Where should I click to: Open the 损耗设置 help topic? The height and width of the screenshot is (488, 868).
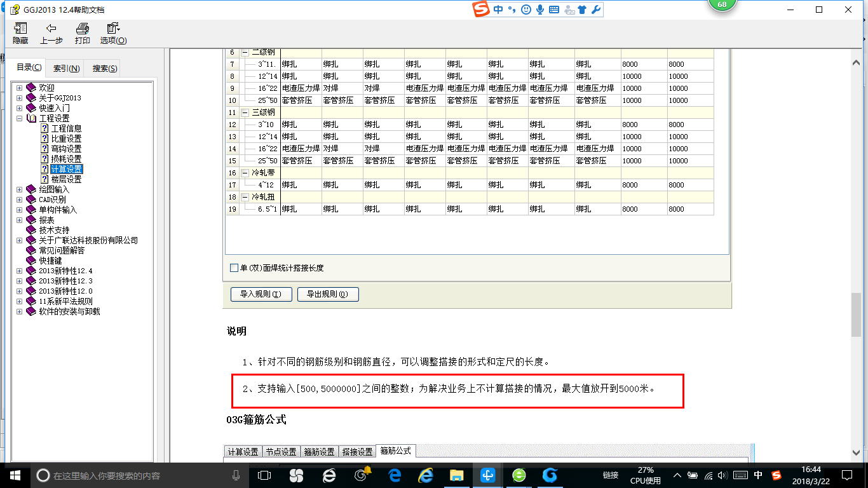point(66,159)
